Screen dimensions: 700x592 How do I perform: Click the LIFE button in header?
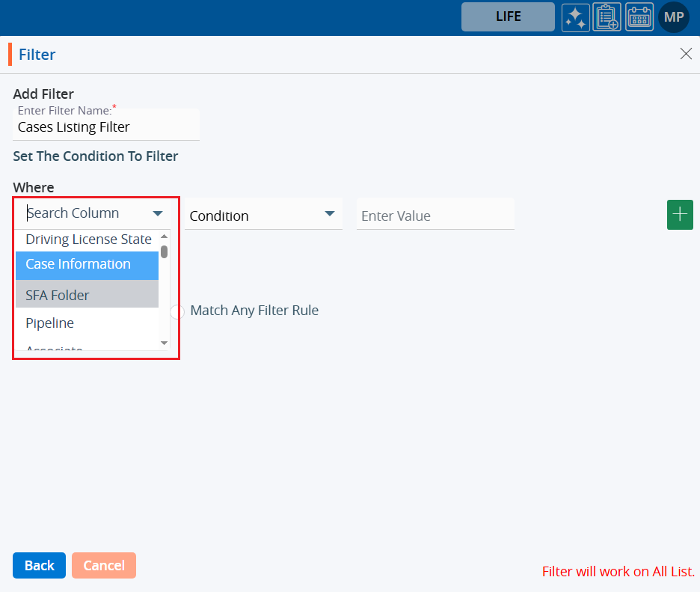click(508, 17)
